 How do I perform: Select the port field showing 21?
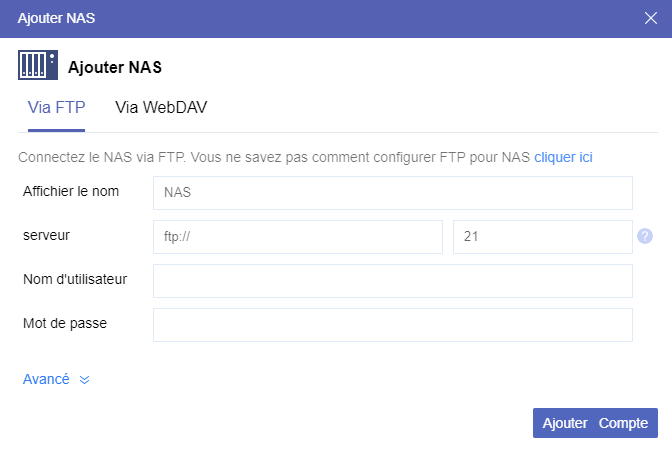pyautogui.click(x=542, y=237)
